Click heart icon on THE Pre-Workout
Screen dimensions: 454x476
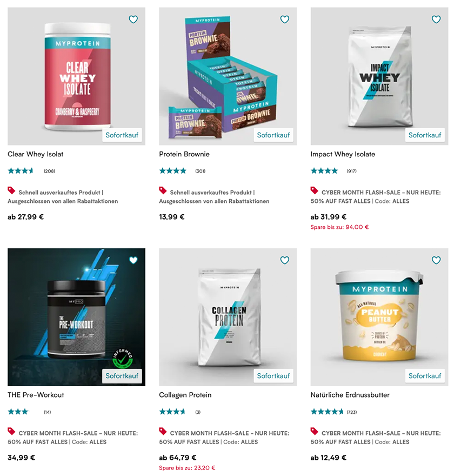(133, 260)
